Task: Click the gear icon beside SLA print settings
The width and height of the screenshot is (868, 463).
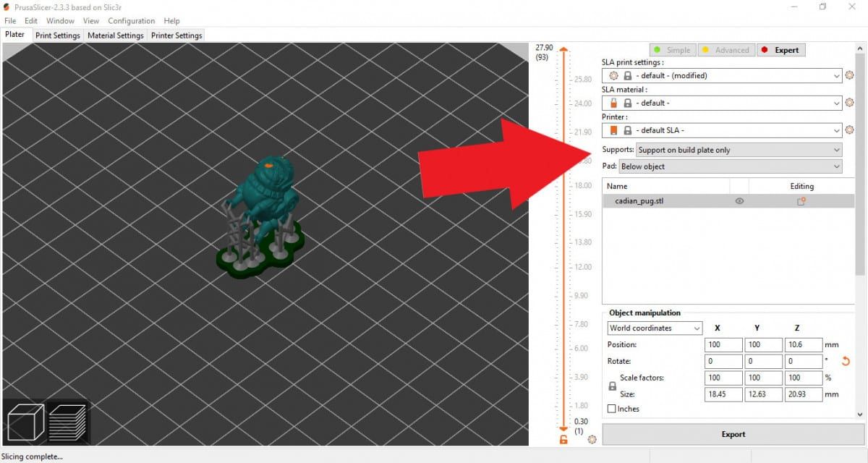Action: click(x=851, y=75)
